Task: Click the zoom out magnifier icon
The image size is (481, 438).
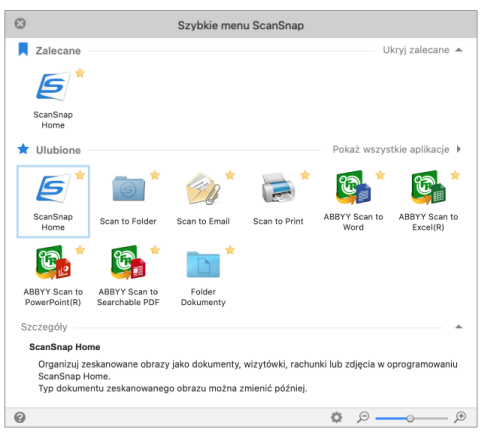Action: (363, 417)
